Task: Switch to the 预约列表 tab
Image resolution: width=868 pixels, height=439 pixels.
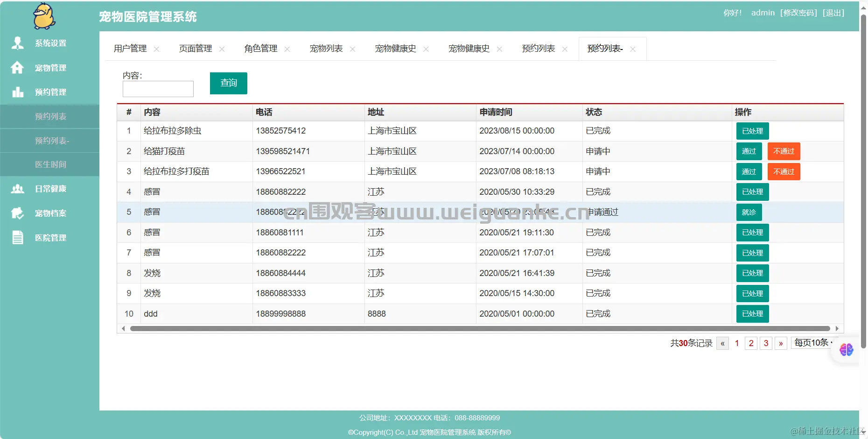Action: click(539, 49)
